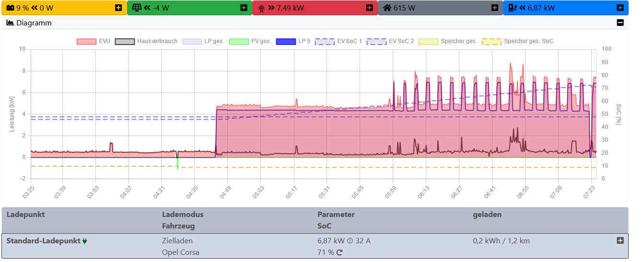
Task: Collapse the Diagramm section with minus button
Action: [620, 23]
